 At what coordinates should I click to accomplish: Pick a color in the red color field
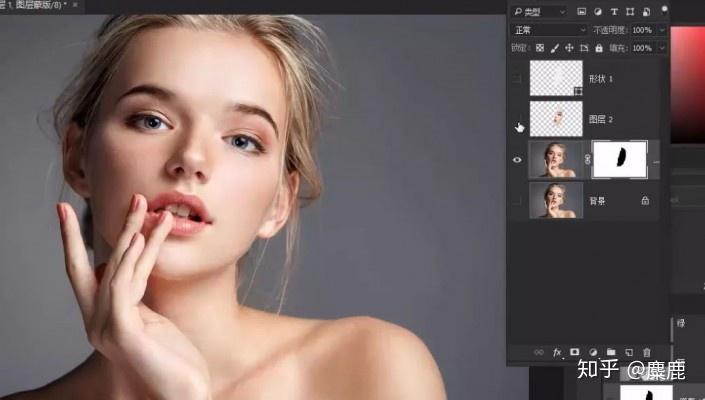pos(688,84)
